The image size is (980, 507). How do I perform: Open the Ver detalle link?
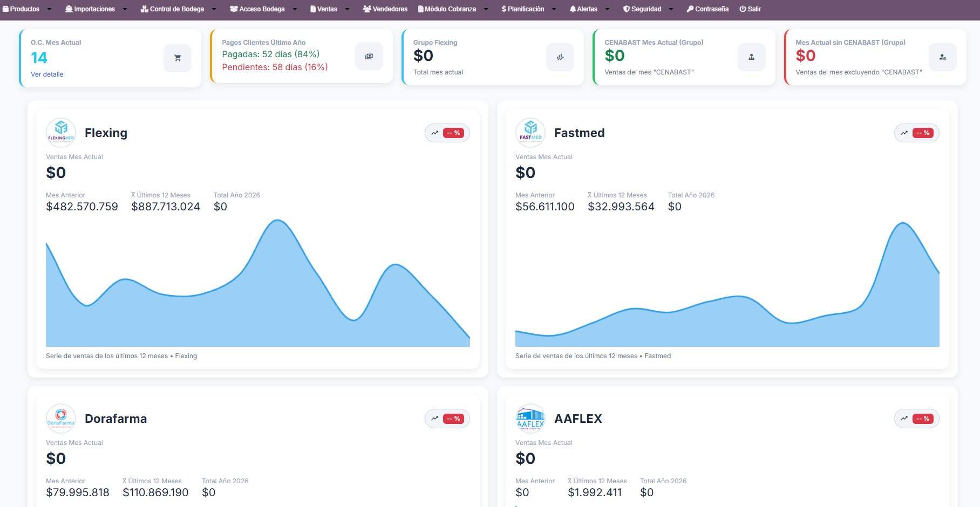pyautogui.click(x=47, y=74)
